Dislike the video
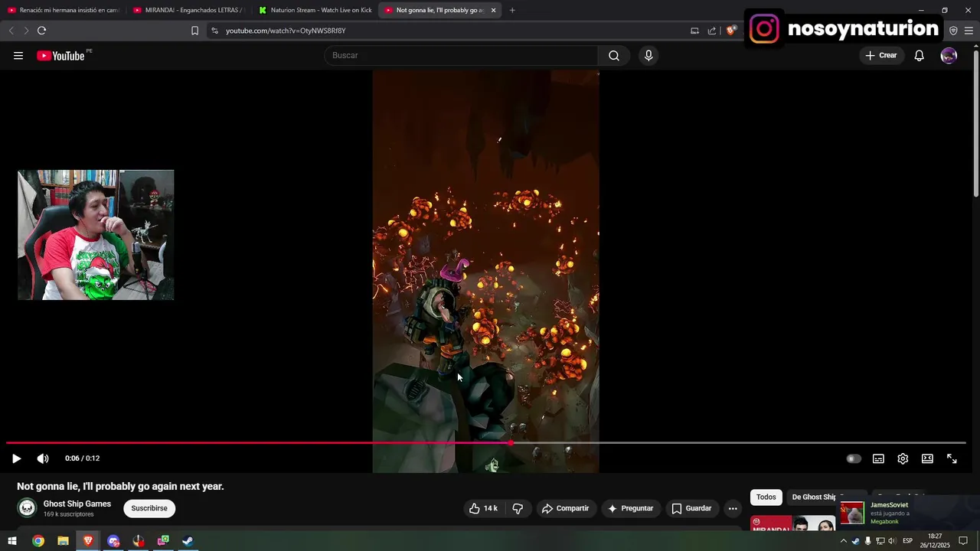Image resolution: width=980 pixels, height=551 pixels. (x=518, y=508)
